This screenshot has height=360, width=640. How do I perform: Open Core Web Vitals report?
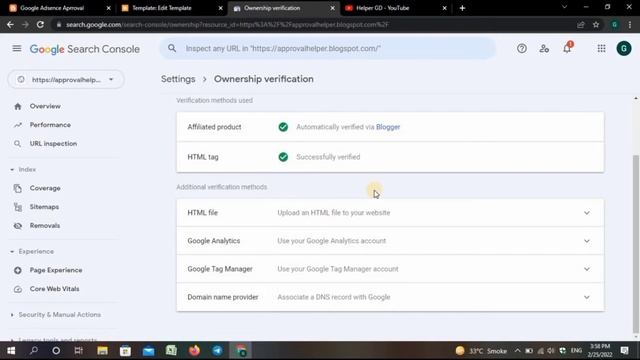tap(54, 289)
